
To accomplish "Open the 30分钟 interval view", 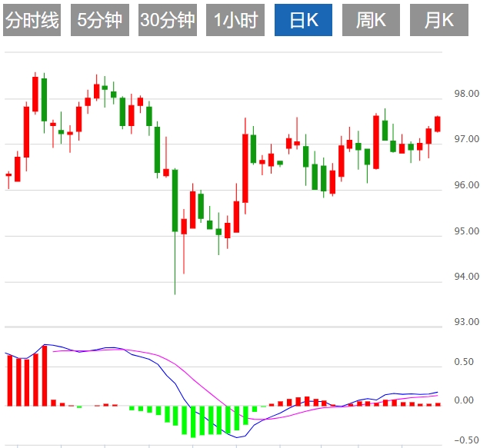I will [x=168, y=20].
